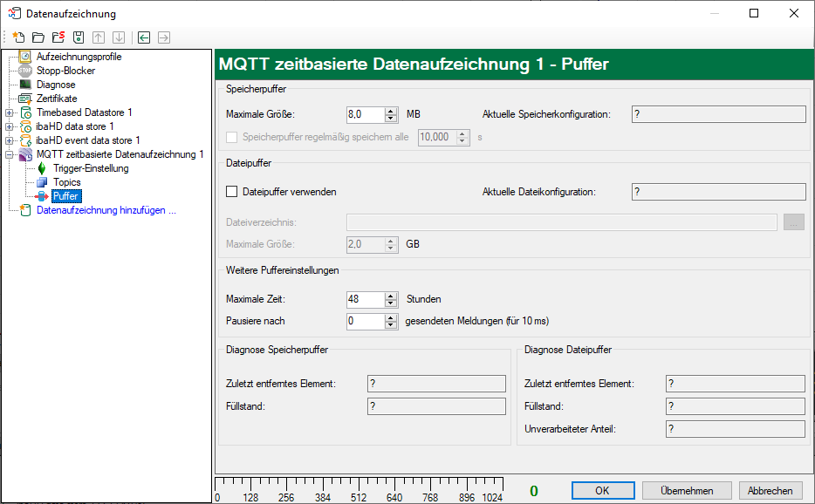The height and width of the screenshot is (504, 815).
Task: Select Stopp-Blocker in the tree
Action: pyautogui.click(x=65, y=70)
